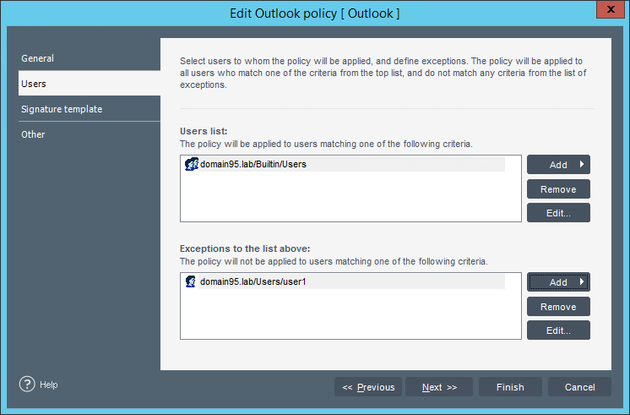Go to the Previous step

pyautogui.click(x=368, y=387)
